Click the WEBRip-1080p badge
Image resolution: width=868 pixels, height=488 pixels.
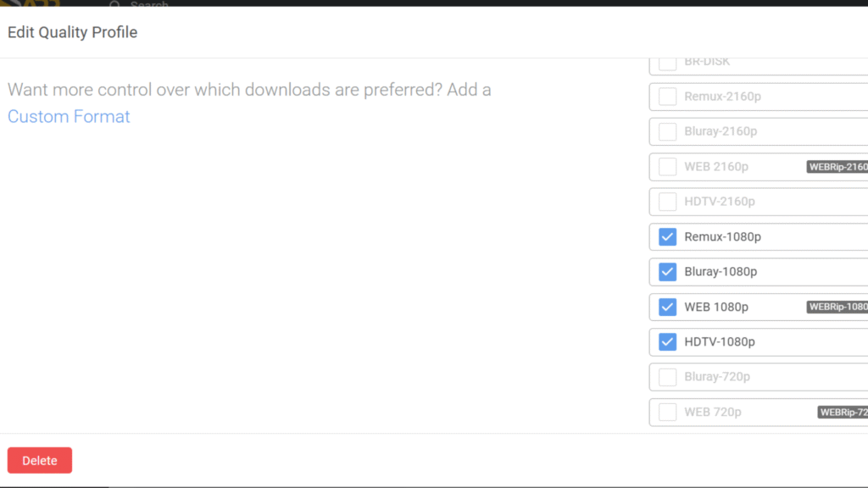837,307
